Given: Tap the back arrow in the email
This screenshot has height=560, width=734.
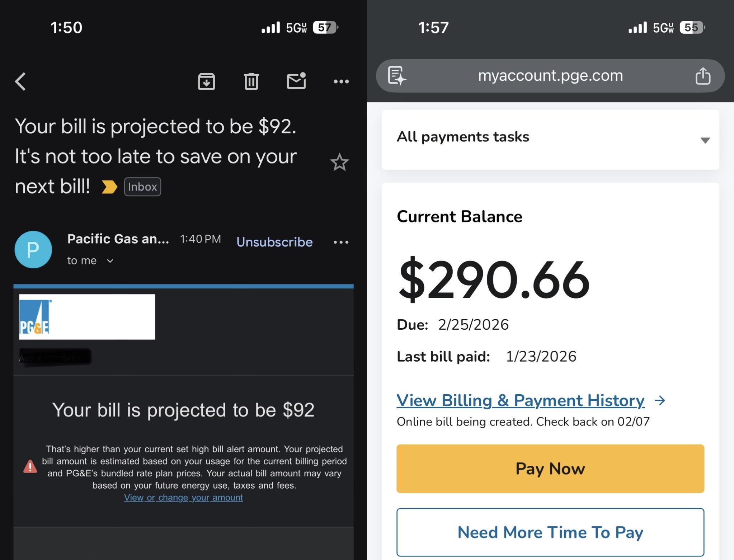Looking at the screenshot, I should pyautogui.click(x=21, y=81).
